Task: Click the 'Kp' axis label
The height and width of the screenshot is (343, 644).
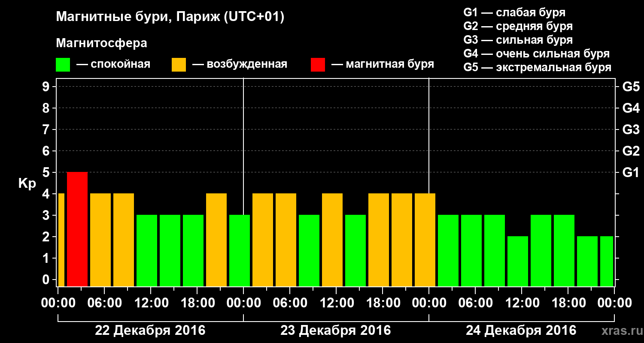Action: pos(27,183)
